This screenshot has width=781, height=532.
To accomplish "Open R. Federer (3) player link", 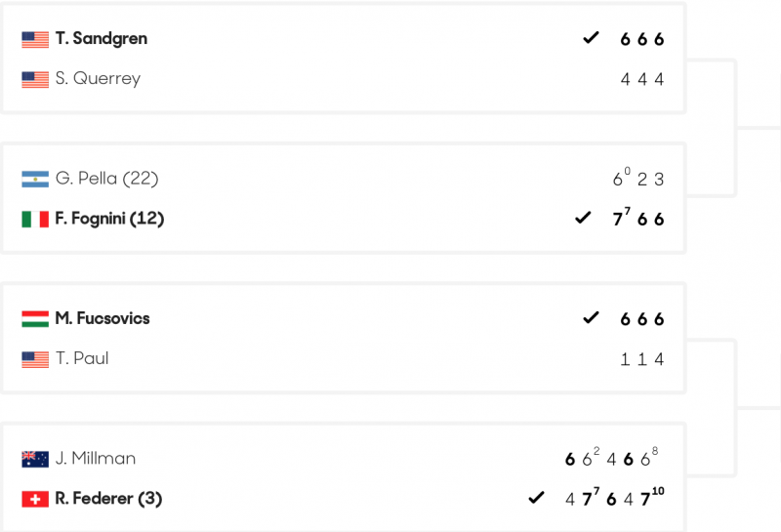I will click(108, 498).
